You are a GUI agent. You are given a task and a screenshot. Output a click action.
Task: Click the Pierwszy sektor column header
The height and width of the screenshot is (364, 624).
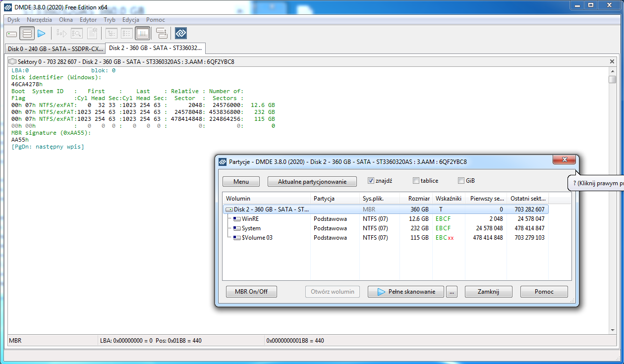(x=486, y=199)
